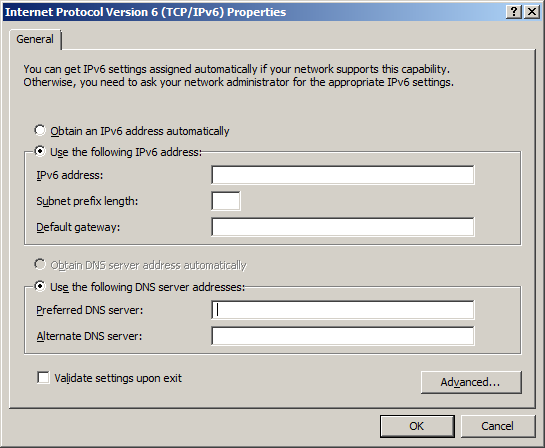Screen dimensions: 545x448
Task: Click the Default gateway input field
Action: point(342,227)
